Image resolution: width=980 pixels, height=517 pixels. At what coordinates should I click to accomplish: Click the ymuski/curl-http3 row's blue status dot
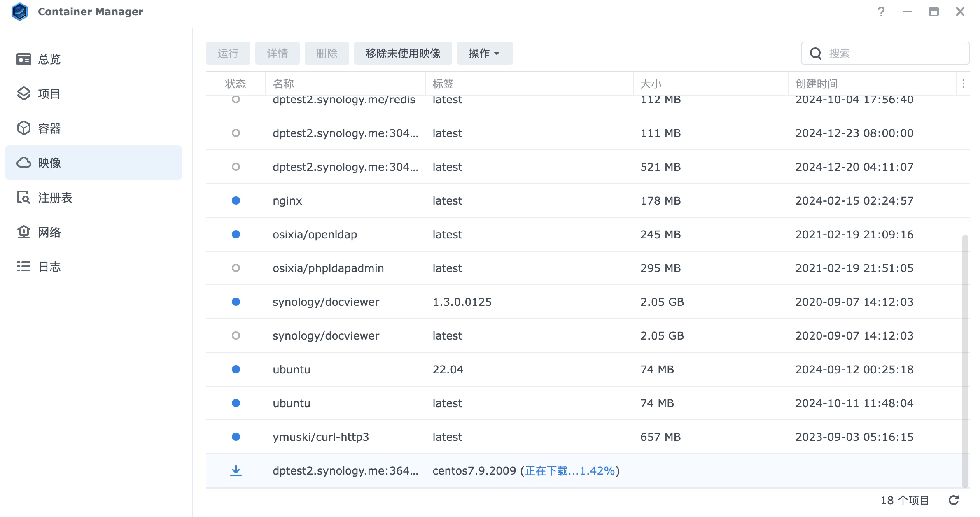pyautogui.click(x=236, y=437)
